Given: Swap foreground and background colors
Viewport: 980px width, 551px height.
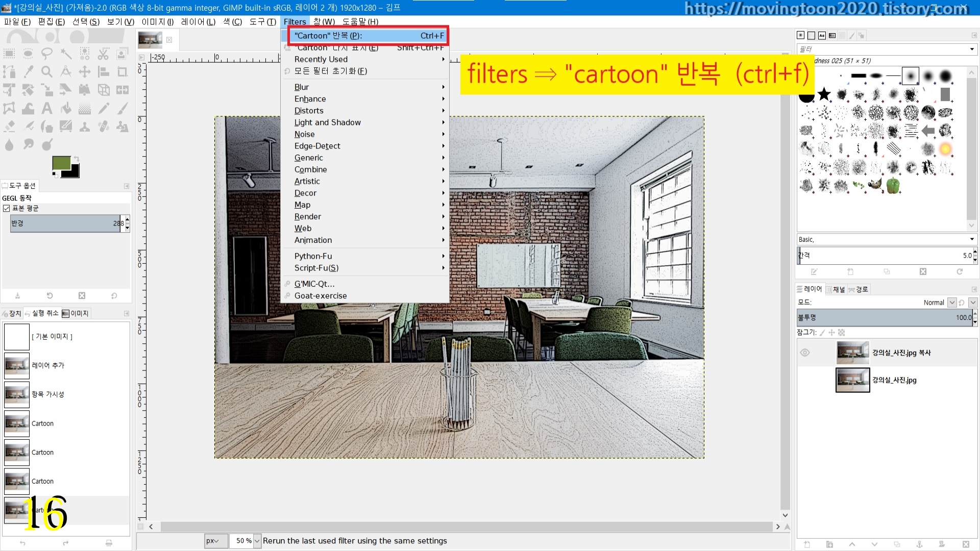Looking at the screenshot, I should pos(77,159).
